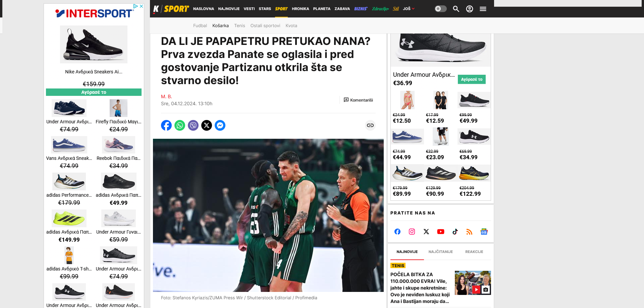Toggle dark mode switch
644x308 pixels.
click(x=441, y=9)
